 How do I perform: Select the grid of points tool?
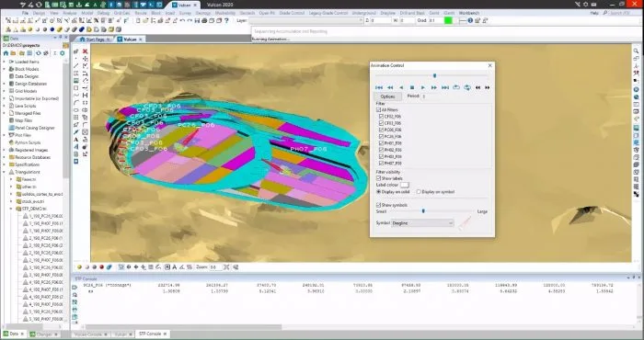pos(76,118)
